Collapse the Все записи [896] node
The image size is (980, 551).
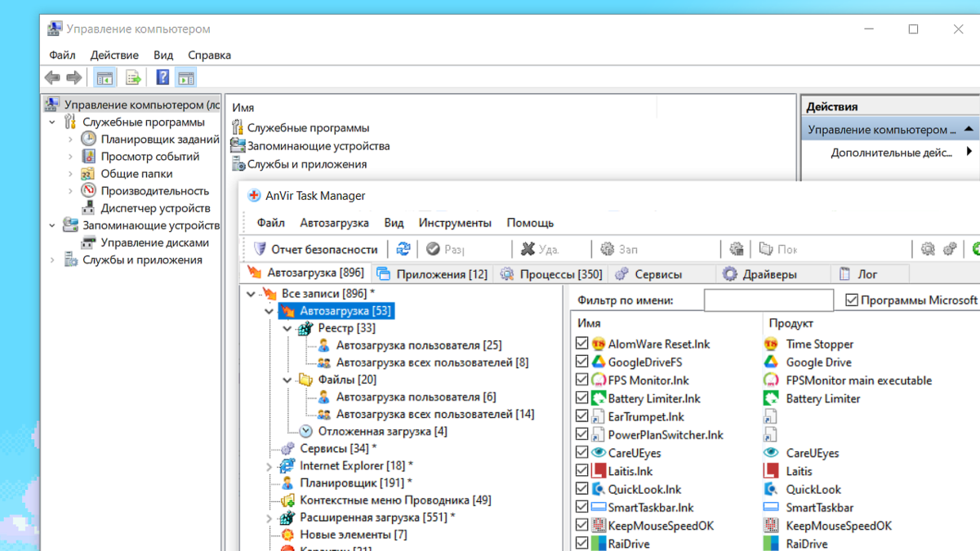[251, 294]
